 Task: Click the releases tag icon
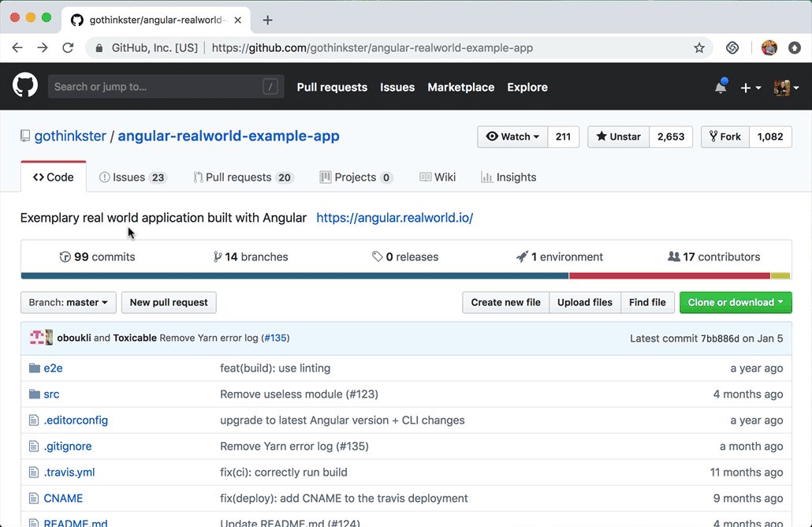point(378,256)
